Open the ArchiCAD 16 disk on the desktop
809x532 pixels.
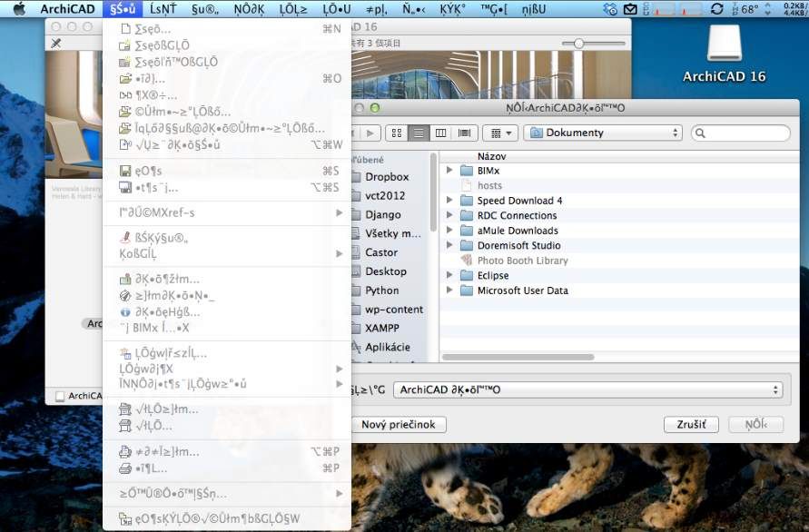tap(724, 44)
